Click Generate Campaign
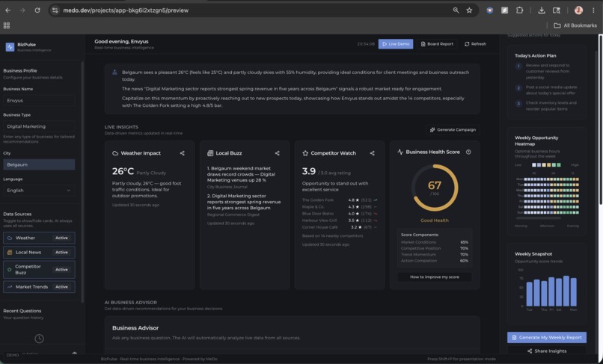 [453, 129]
